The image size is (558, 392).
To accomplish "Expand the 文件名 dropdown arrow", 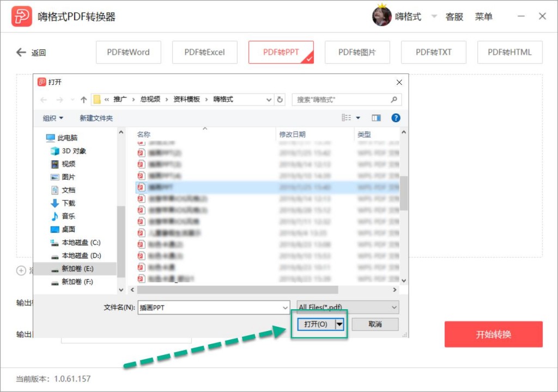I will (285, 308).
